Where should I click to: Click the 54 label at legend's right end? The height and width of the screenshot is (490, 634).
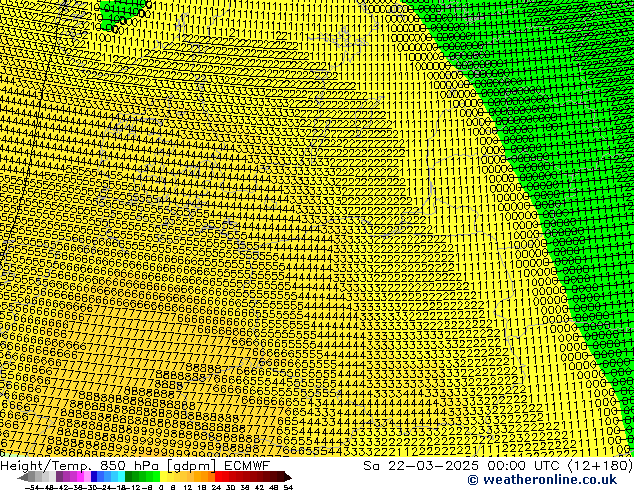(288, 486)
